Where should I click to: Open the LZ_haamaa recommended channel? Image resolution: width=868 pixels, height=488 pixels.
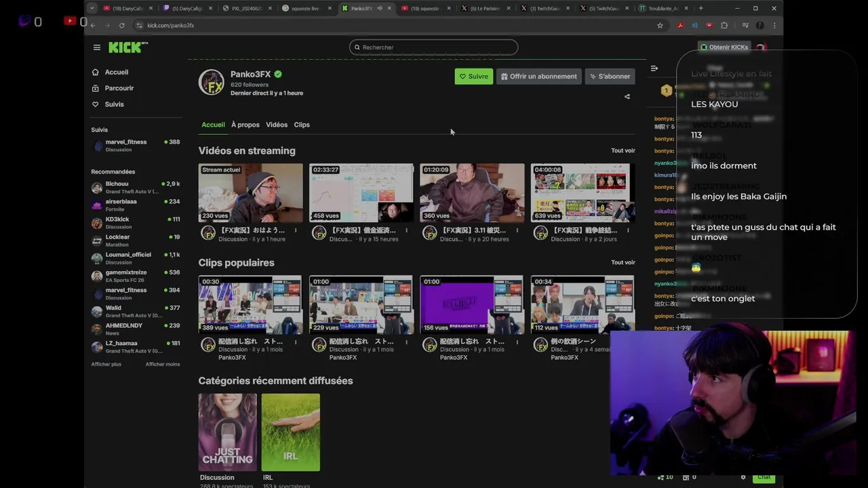tap(136, 346)
